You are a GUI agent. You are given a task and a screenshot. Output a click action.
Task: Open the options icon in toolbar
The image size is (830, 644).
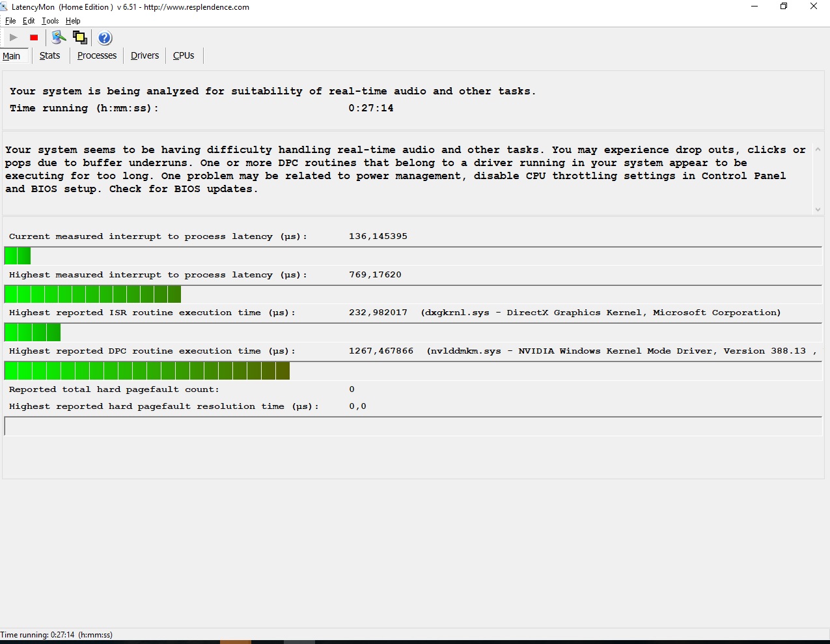click(59, 38)
